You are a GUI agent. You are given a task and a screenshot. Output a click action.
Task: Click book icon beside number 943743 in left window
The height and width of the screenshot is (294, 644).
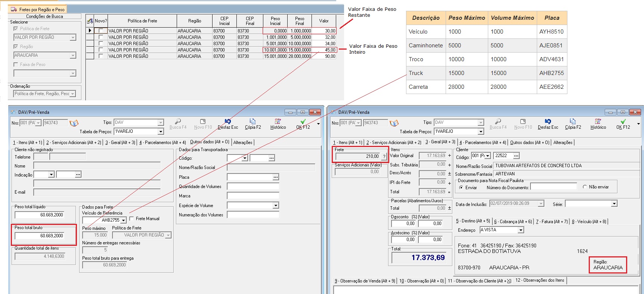coord(74,123)
